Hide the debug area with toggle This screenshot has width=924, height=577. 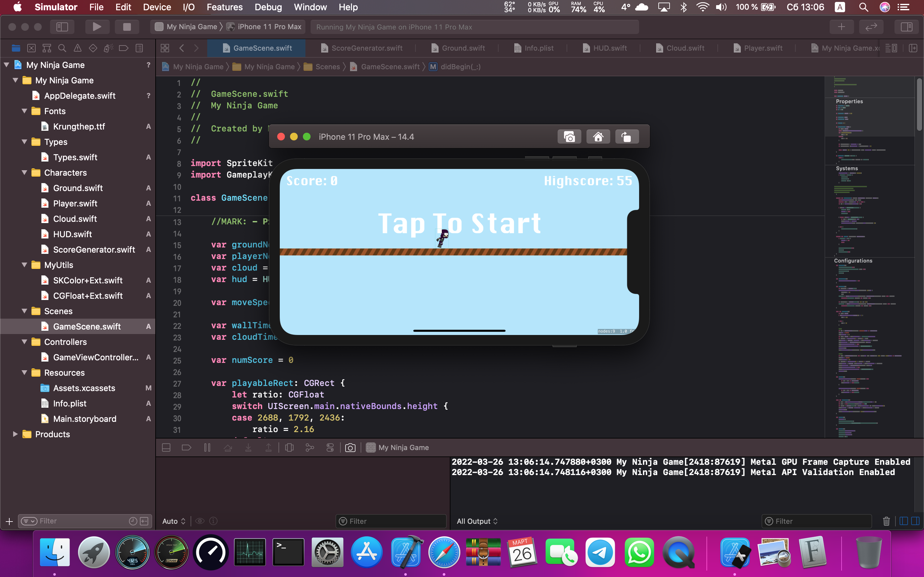(166, 447)
